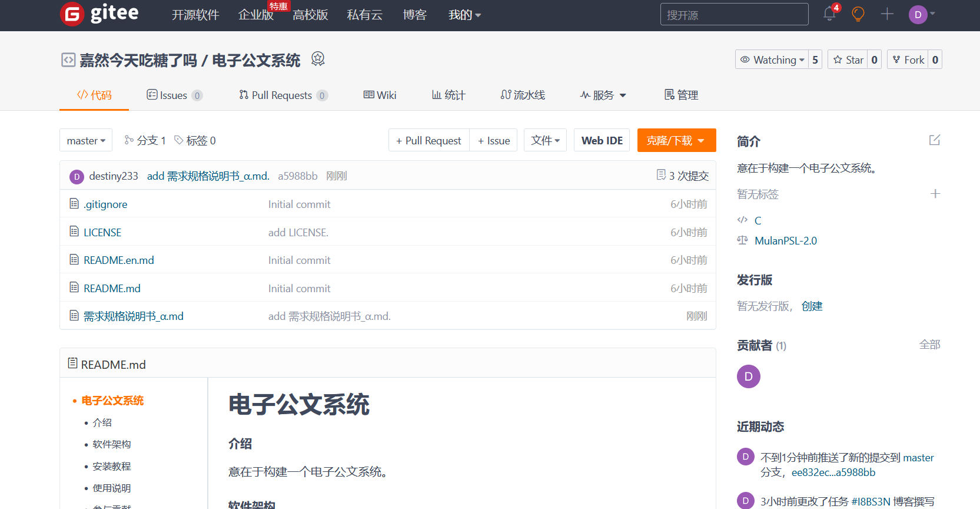Image resolution: width=980 pixels, height=509 pixels.
Task: Click 创建 to create a release
Action: [x=812, y=306]
